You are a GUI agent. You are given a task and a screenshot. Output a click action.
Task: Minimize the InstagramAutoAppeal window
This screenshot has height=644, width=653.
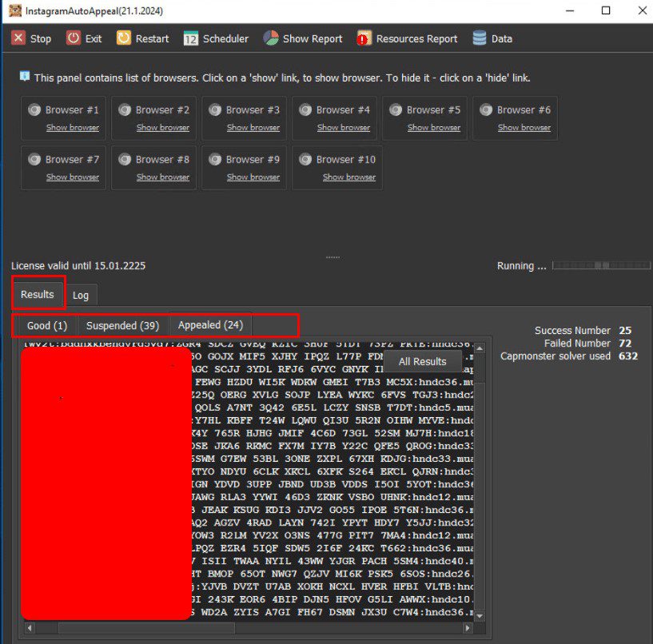[x=570, y=11]
